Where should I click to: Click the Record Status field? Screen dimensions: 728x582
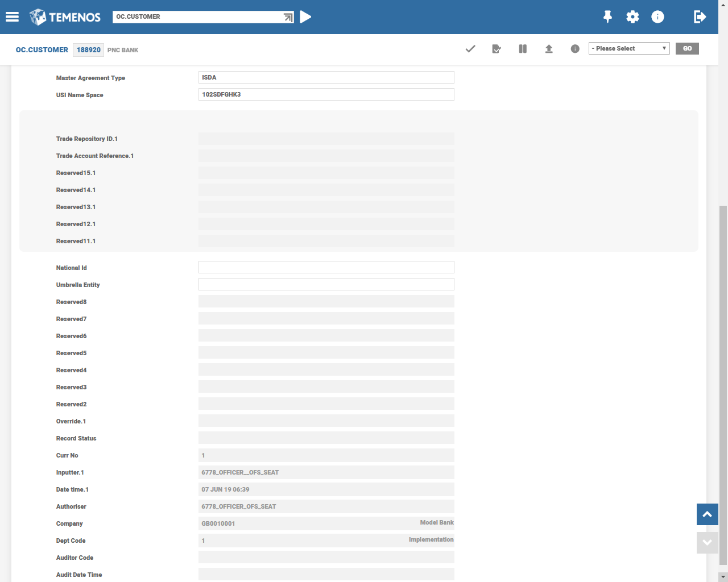[x=326, y=438]
